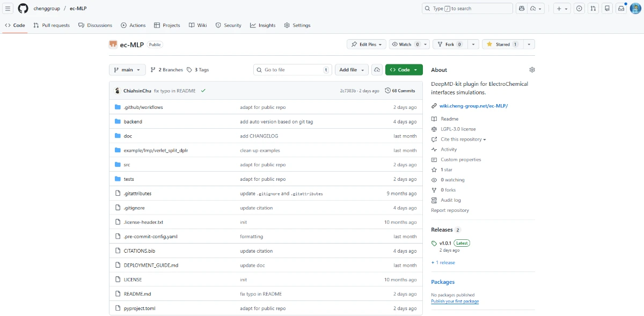Viewport: 644px width, 316px height.
Task: Open the Copilot icon in header
Action: (x=522, y=9)
